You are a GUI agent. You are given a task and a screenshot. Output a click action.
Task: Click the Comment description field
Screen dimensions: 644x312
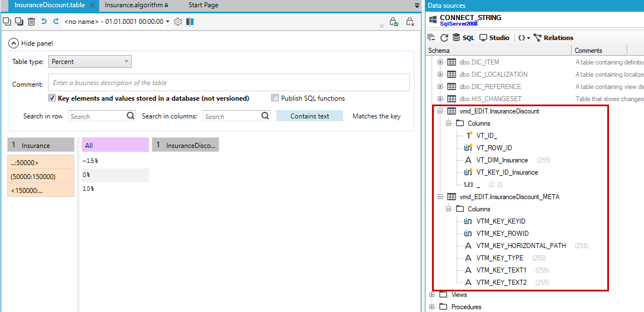pos(229,82)
